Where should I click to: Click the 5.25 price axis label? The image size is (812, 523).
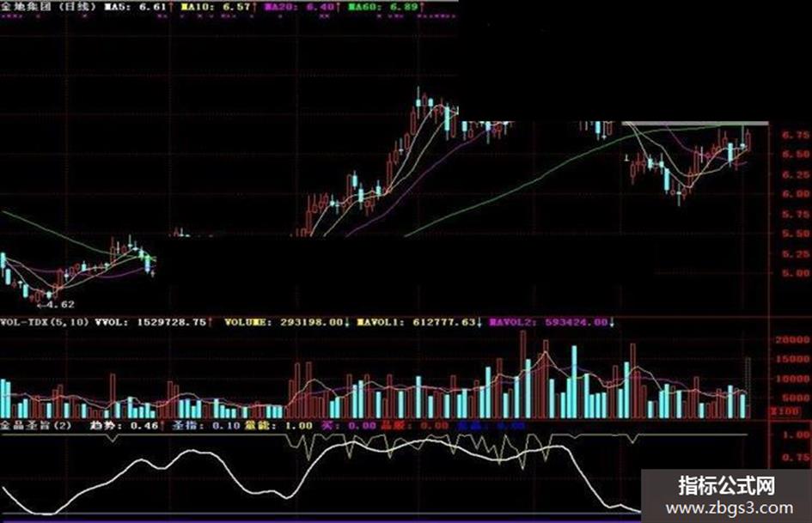pyautogui.click(x=796, y=253)
